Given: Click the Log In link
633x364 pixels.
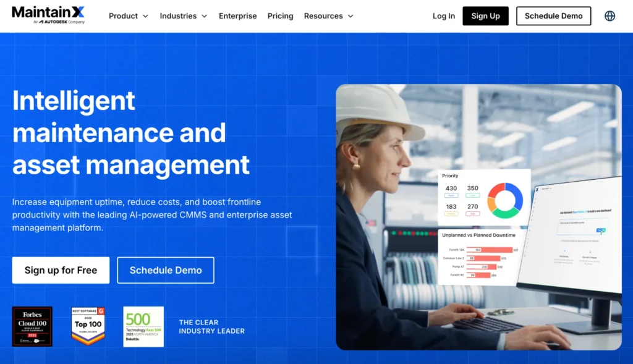Looking at the screenshot, I should coord(444,16).
